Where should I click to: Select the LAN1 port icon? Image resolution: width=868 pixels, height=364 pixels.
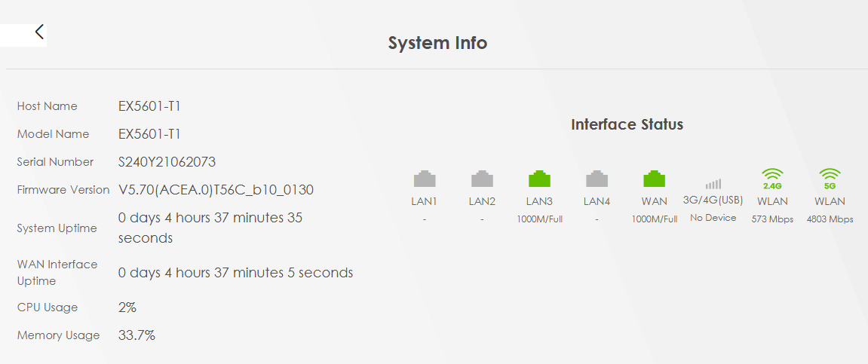[x=425, y=179]
